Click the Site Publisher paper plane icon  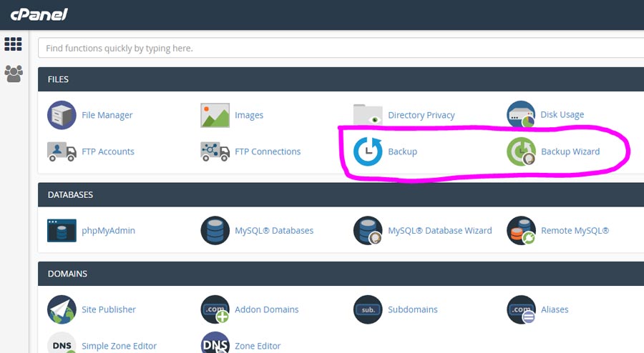(x=62, y=309)
